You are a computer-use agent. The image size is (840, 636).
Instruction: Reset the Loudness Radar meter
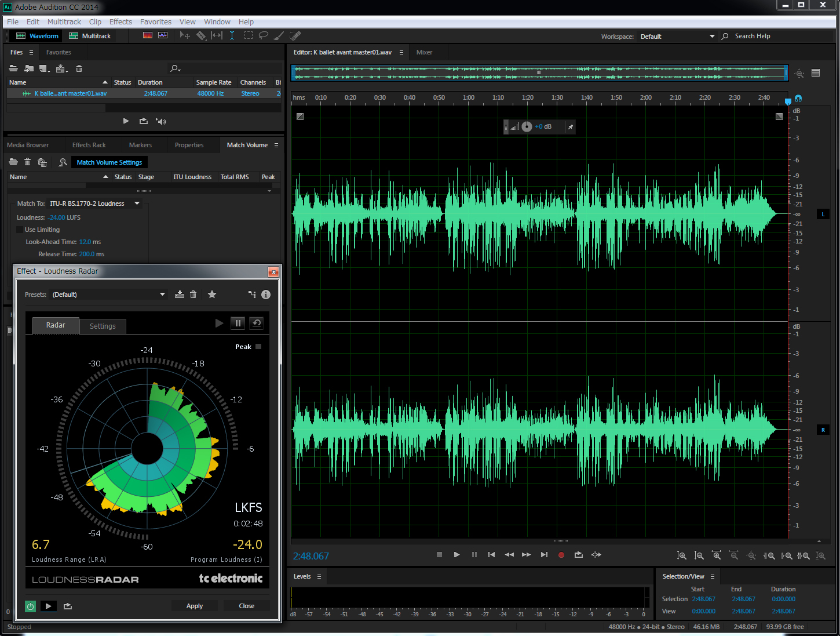pyautogui.click(x=257, y=324)
